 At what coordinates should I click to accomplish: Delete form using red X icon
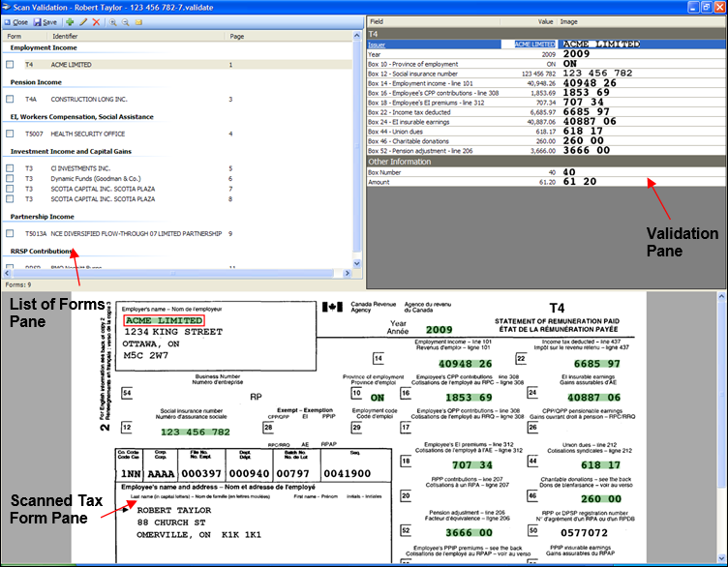pos(96,21)
